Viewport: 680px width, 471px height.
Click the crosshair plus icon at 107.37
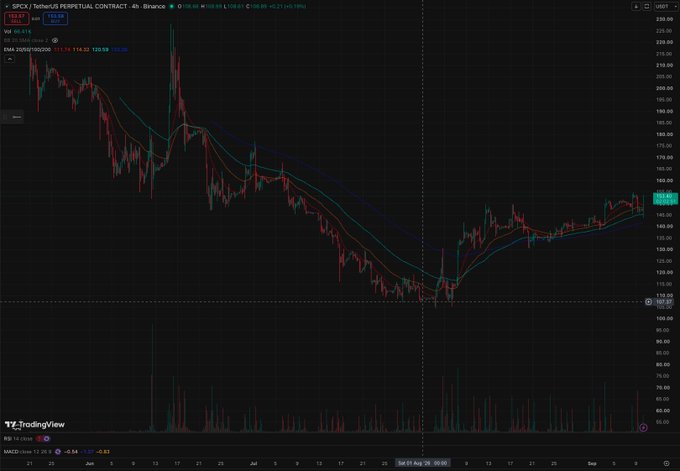click(x=648, y=302)
